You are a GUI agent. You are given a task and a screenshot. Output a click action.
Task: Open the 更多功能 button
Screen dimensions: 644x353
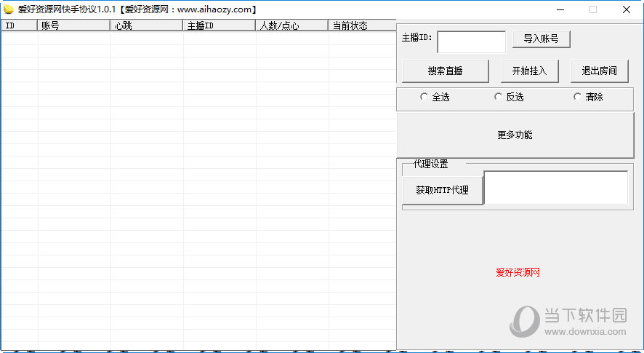[x=515, y=135]
